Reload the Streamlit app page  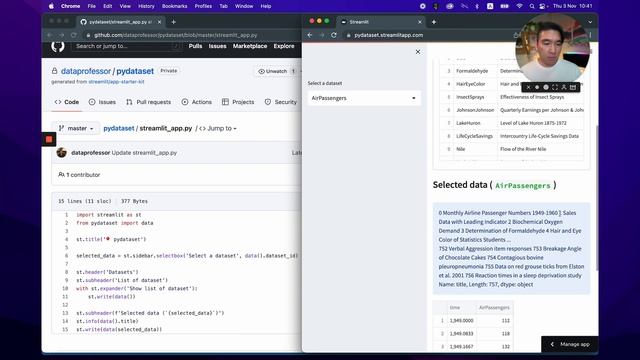point(334,35)
